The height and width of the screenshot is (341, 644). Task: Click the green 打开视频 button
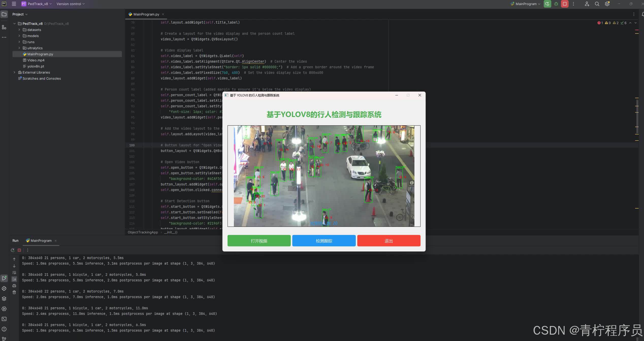(x=259, y=241)
